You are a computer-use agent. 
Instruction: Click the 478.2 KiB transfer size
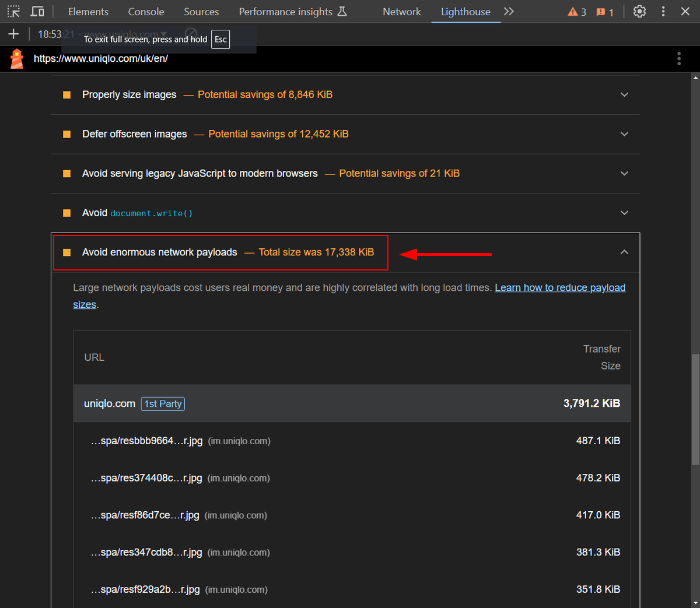coord(598,478)
